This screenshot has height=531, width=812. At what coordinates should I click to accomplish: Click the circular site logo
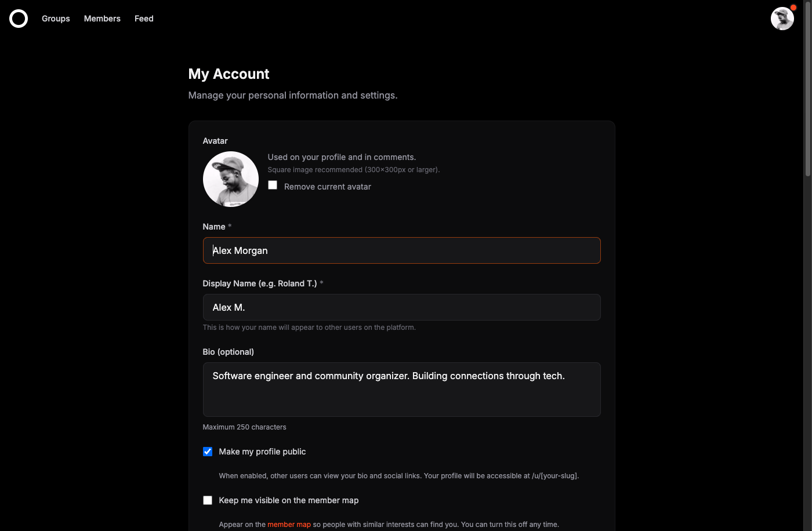coord(18,18)
